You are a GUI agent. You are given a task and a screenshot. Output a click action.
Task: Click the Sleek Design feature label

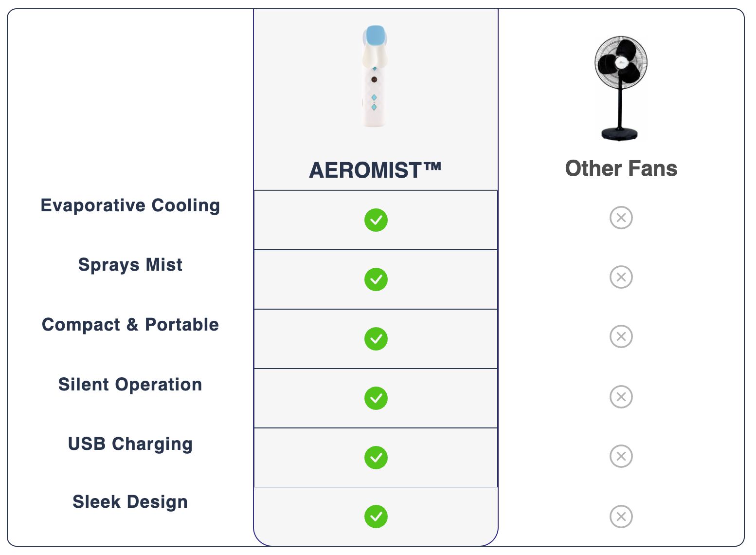[130, 502]
